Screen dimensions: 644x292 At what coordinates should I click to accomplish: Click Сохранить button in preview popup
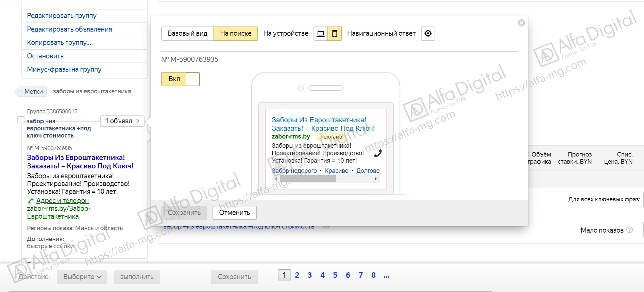184,213
